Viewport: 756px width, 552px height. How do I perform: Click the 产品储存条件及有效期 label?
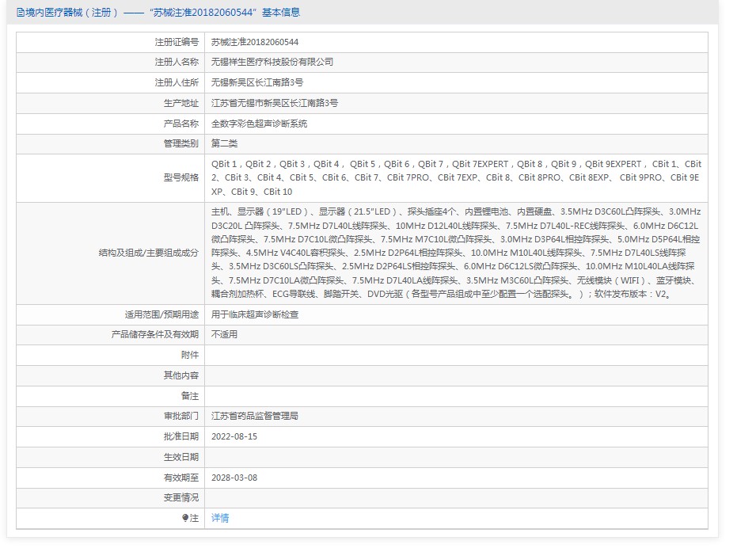click(x=155, y=334)
